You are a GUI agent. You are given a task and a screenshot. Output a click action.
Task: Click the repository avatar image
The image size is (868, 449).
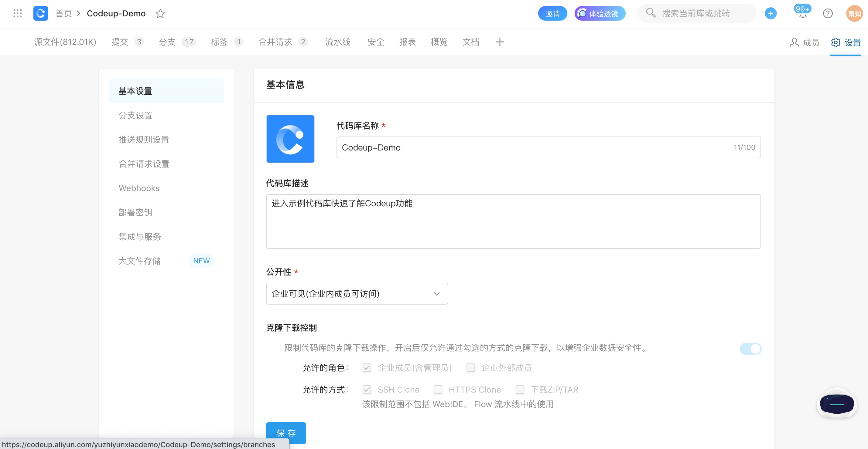click(x=290, y=139)
